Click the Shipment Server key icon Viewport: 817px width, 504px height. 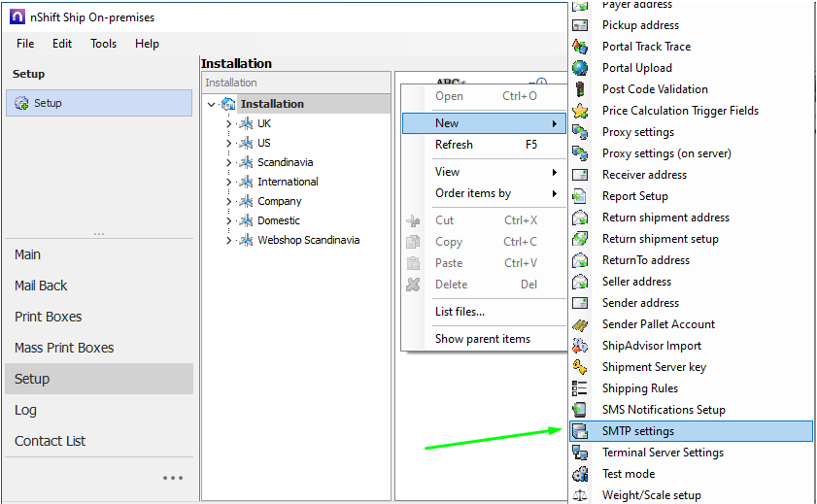580,367
